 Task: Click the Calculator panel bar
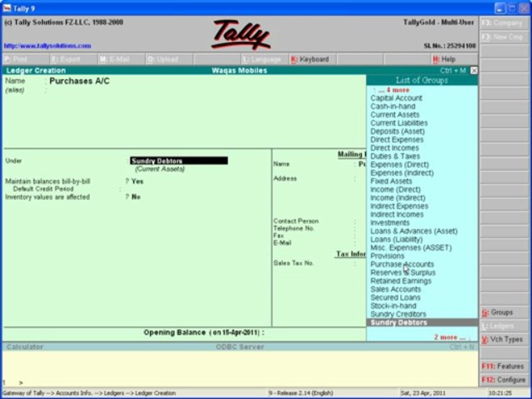[x=240, y=347]
